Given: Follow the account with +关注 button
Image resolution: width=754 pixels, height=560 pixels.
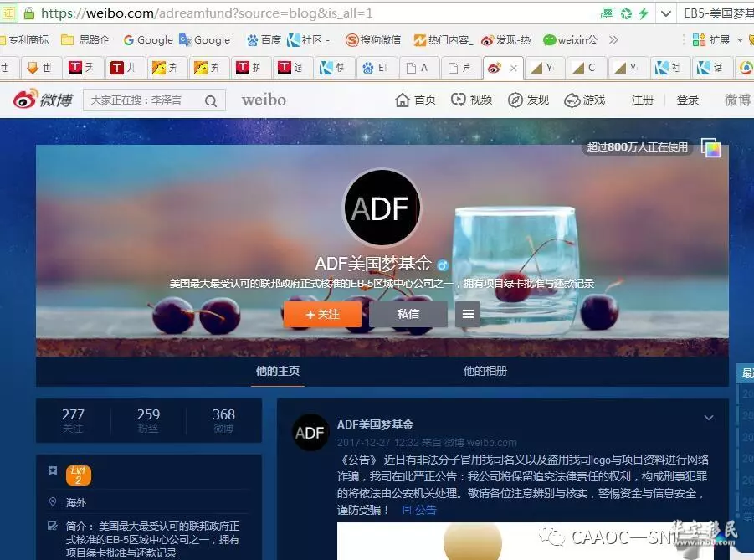Looking at the screenshot, I should point(322,314).
